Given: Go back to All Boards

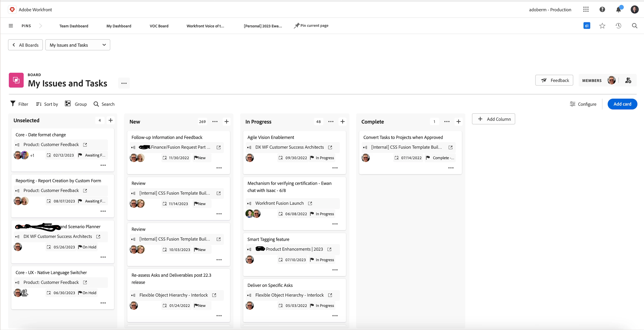Looking at the screenshot, I should tap(25, 45).
